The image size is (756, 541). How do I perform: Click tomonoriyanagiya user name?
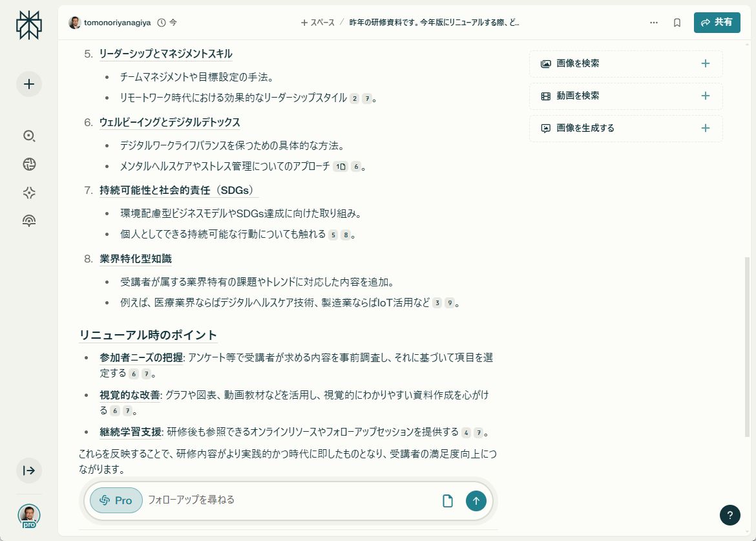pyautogui.click(x=117, y=23)
